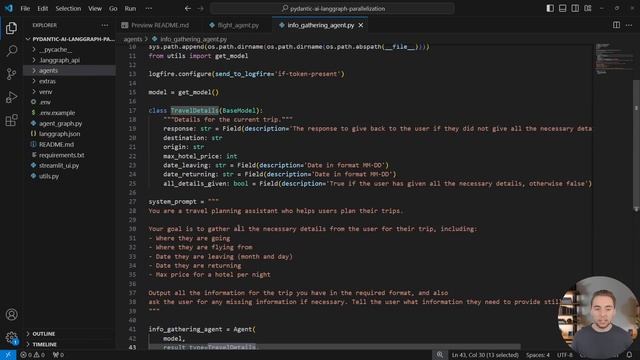Open the Run menu

[130, 8]
